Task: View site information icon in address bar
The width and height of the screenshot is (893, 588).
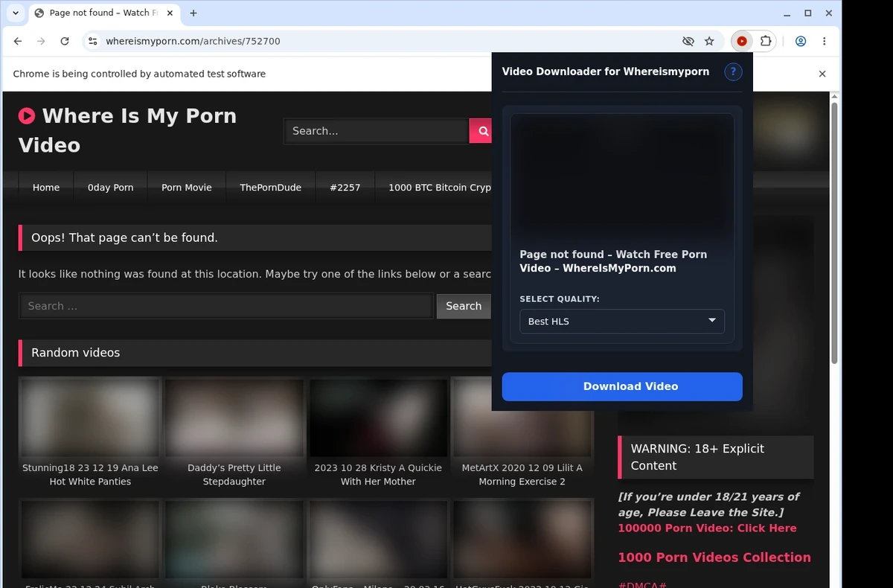Action: (x=92, y=42)
